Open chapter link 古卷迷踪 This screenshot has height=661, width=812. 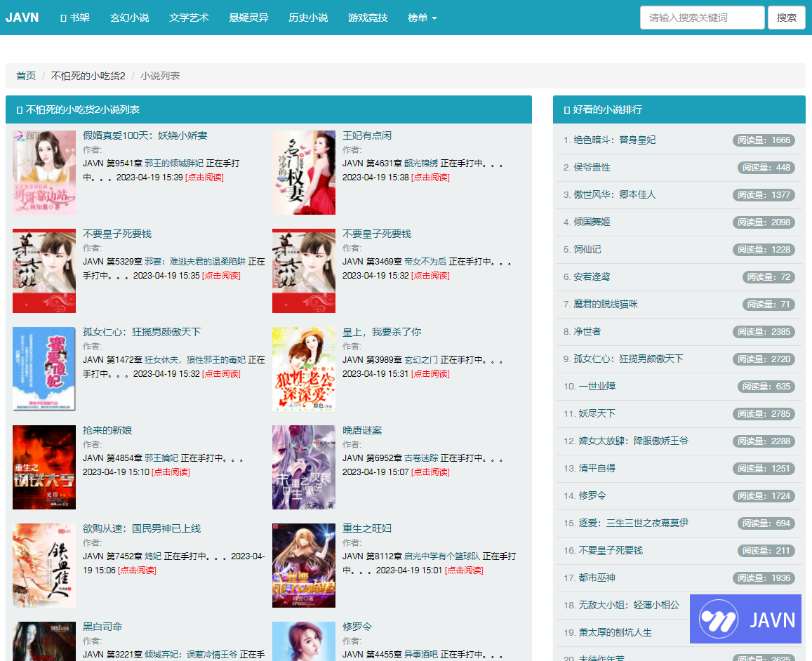click(421, 459)
